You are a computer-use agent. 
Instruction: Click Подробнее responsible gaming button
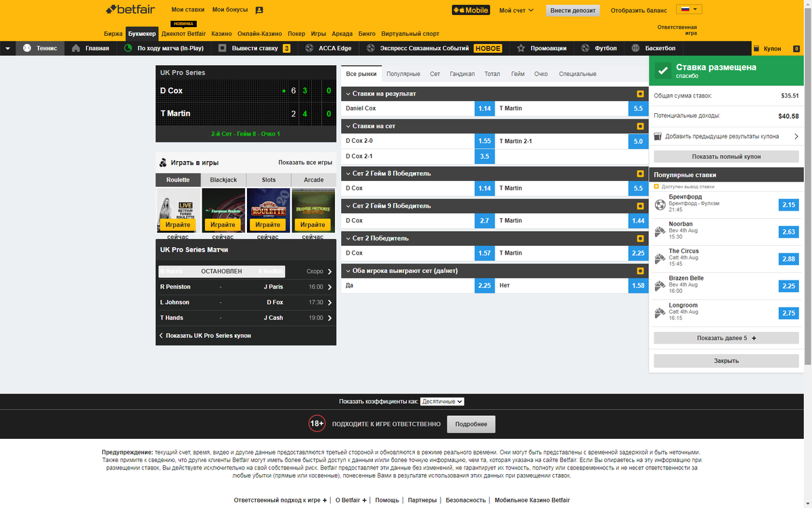[x=471, y=424]
